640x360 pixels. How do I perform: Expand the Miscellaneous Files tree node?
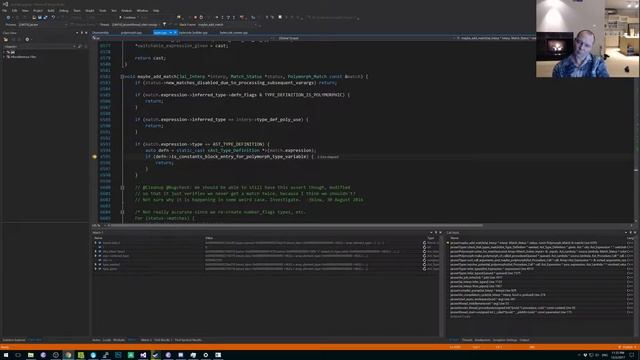coord(4,57)
